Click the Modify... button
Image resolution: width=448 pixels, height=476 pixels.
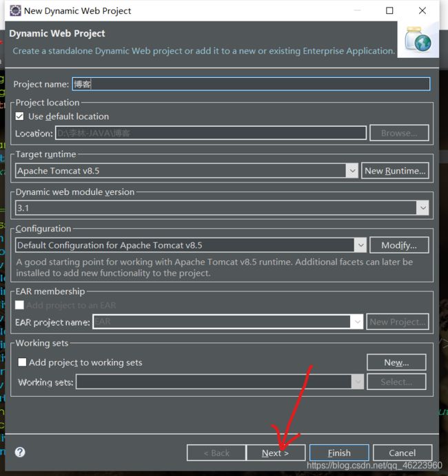[x=399, y=245]
